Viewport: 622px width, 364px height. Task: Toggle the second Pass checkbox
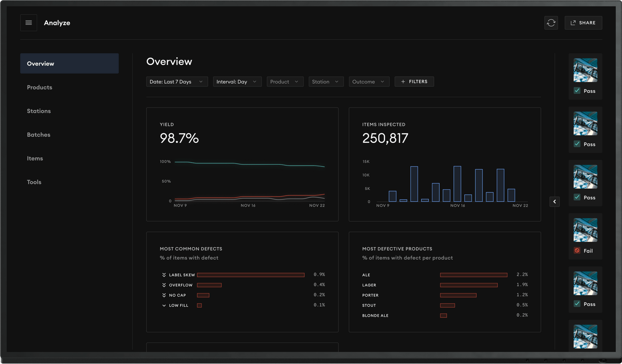click(x=577, y=144)
